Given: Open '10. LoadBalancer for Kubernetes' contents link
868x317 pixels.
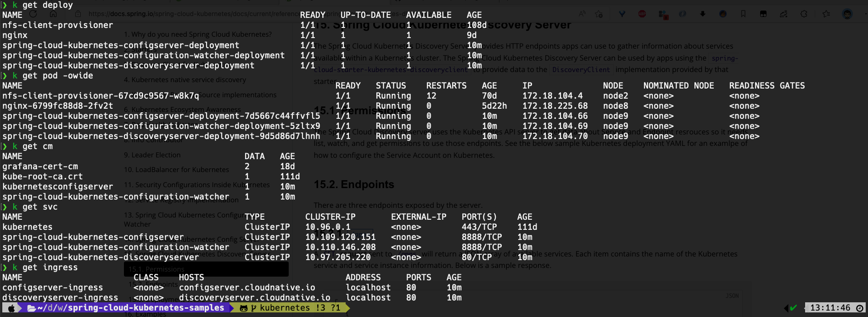Looking at the screenshot, I should pyautogui.click(x=176, y=170).
